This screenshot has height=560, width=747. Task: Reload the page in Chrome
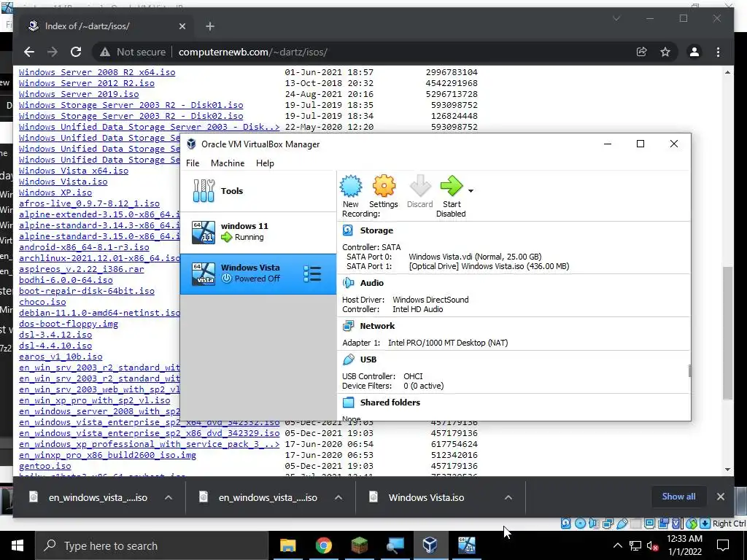76,52
